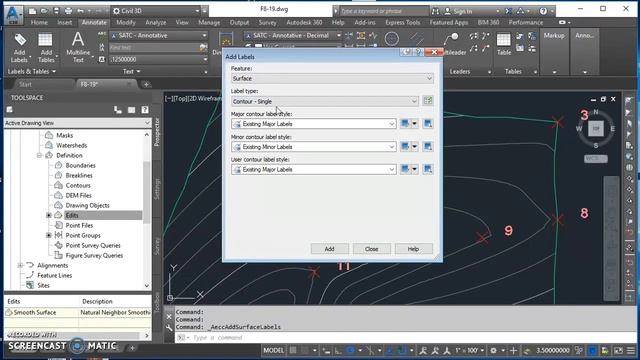Toggle clean screen icon in status bar
The width and height of the screenshot is (640, 360).
[619, 351]
